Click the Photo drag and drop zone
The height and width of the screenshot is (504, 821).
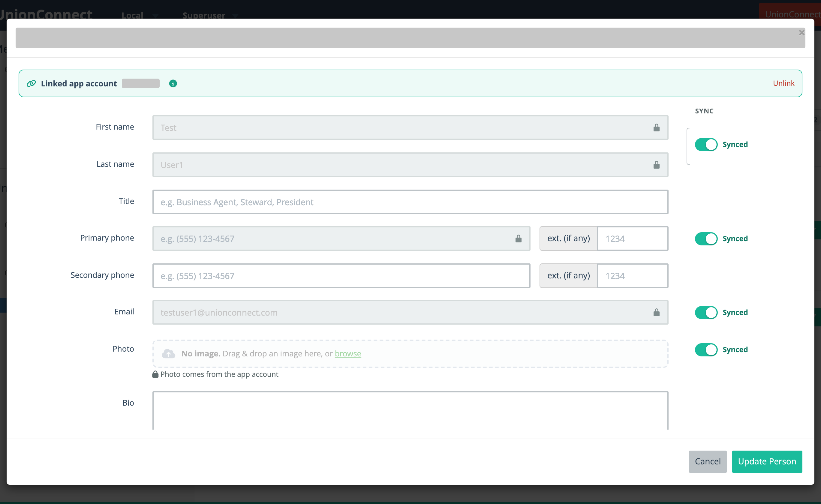pyautogui.click(x=410, y=353)
